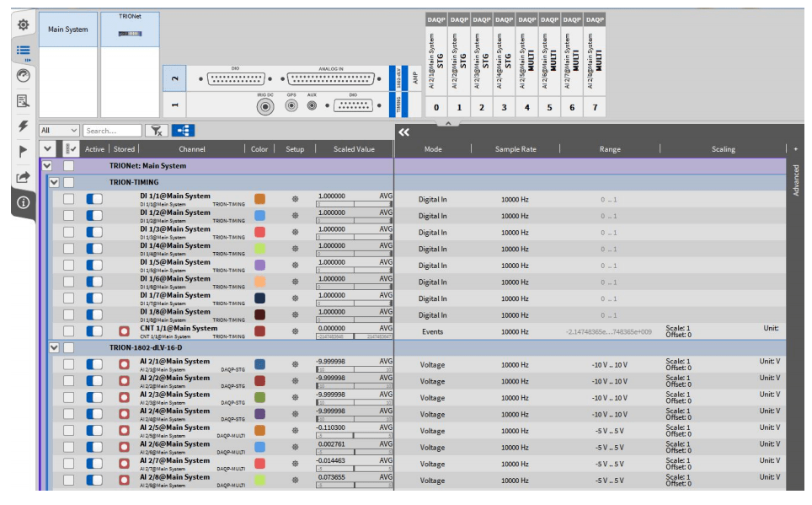Open setup gear for AI 2/1@Main System
This screenshot has height=505, width=812.
[295, 365]
